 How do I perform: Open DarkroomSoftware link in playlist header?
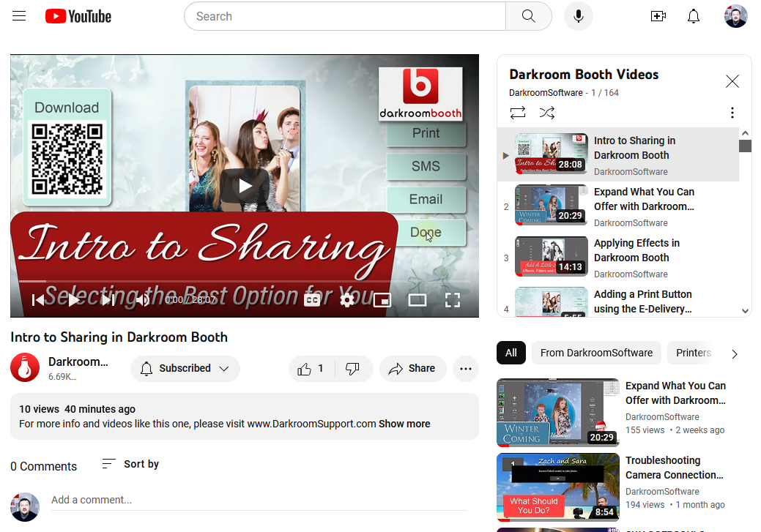(x=546, y=93)
